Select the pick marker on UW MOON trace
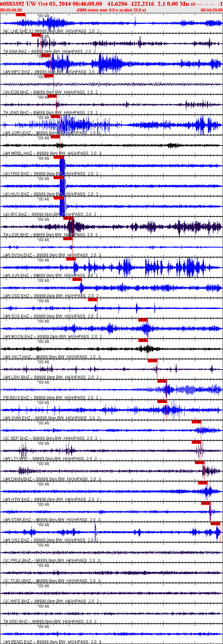Image resolution: width=223 pixels, height=644 pixels. click(x=143, y=320)
